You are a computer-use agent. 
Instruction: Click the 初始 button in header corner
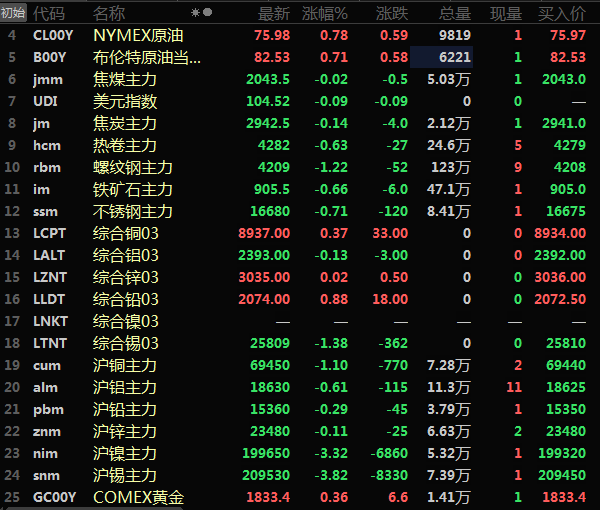[13, 13]
